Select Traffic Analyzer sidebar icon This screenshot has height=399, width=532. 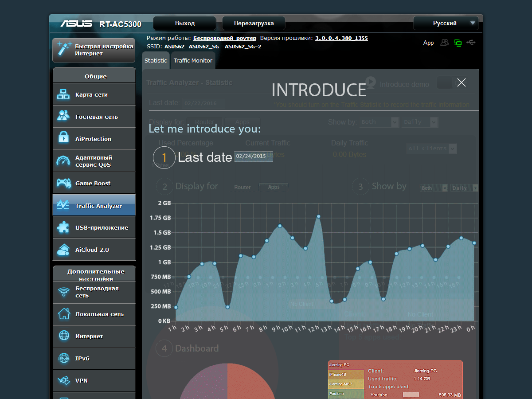tap(63, 205)
